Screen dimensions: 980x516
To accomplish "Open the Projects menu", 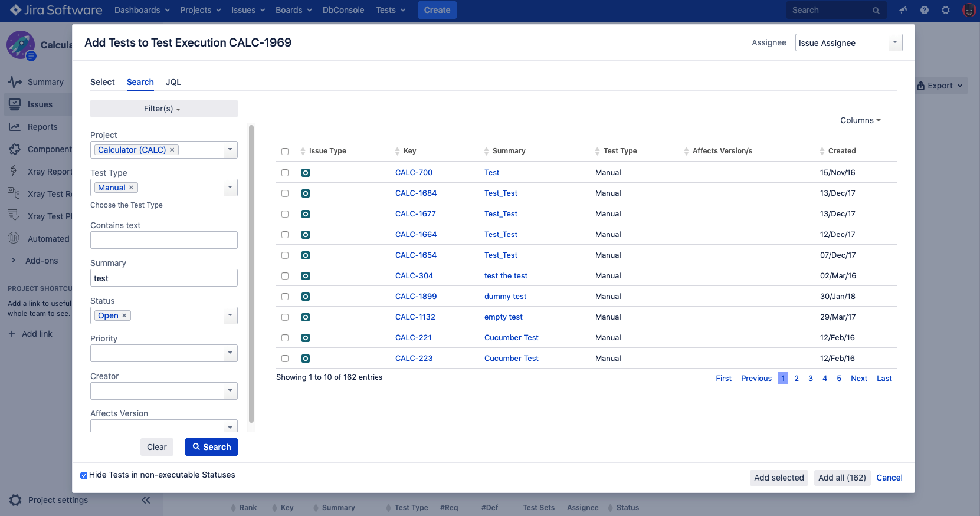I will click(201, 10).
